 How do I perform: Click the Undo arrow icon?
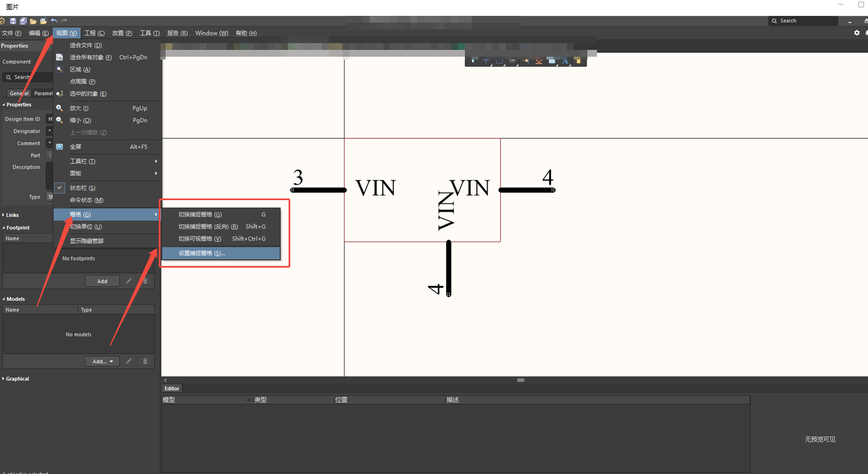(x=54, y=20)
